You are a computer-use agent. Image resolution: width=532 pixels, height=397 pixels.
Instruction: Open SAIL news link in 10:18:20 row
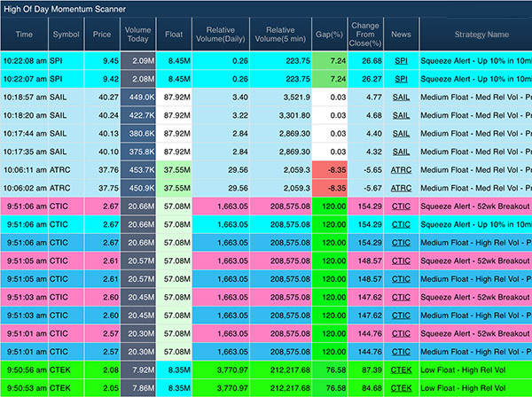pyautogui.click(x=401, y=115)
